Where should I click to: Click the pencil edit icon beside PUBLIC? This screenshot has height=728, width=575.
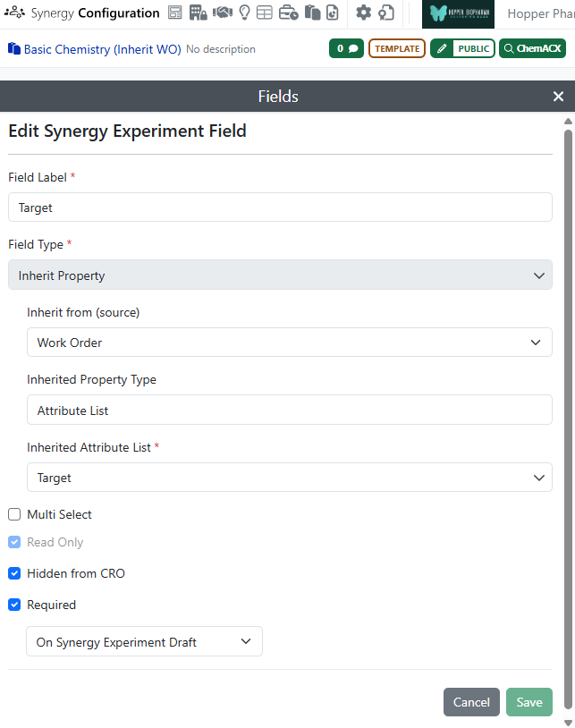tap(442, 48)
